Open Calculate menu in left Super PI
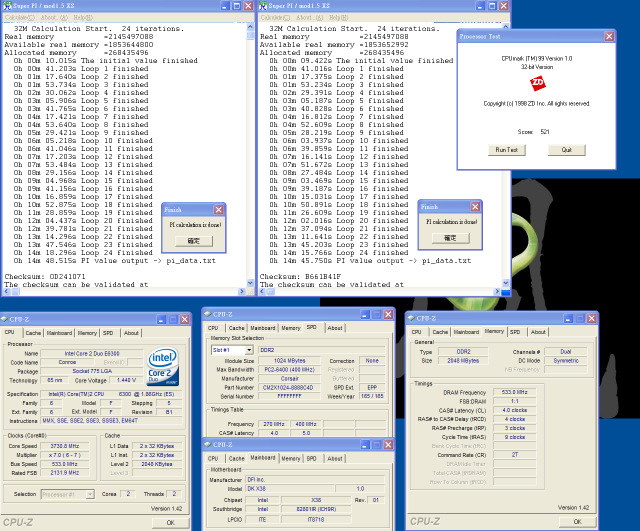The height and width of the screenshot is (531, 640). tap(20, 18)
